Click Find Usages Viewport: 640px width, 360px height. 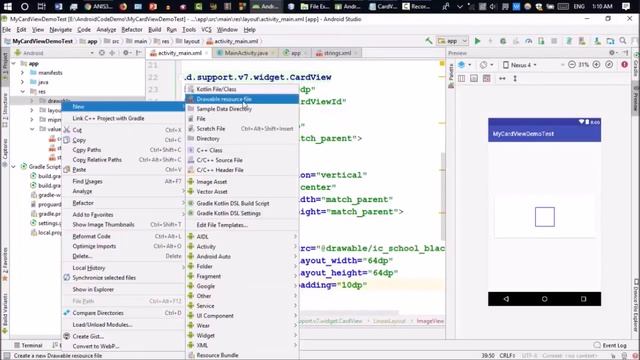tap(123, 181)
